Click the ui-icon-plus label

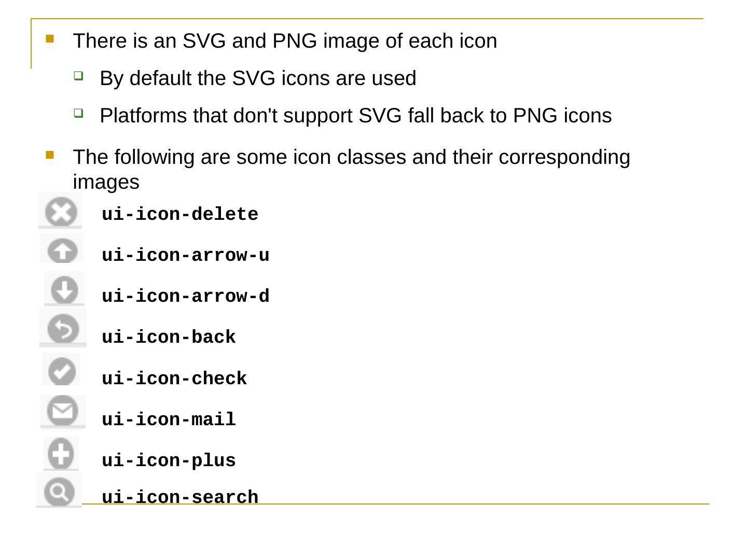point(169,460)
